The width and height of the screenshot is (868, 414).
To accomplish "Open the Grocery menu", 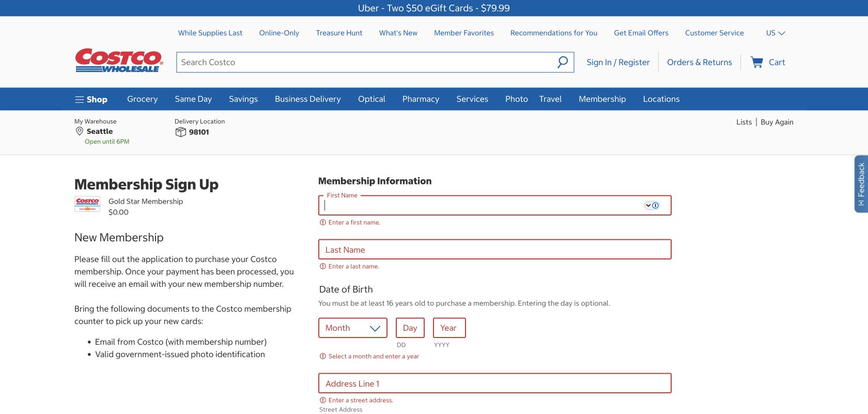I will 142,99.
